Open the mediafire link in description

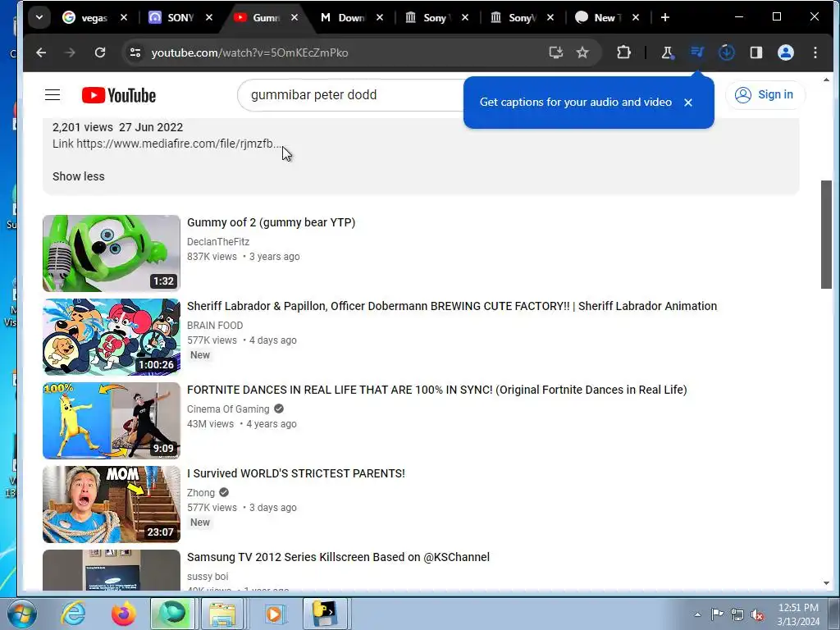(x=178, y=144)
